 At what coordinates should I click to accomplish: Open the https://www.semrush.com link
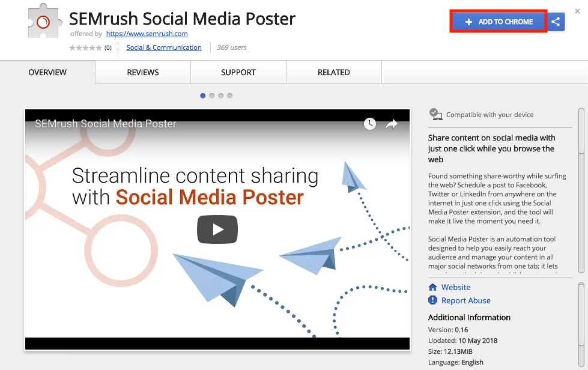click(147, 34)
